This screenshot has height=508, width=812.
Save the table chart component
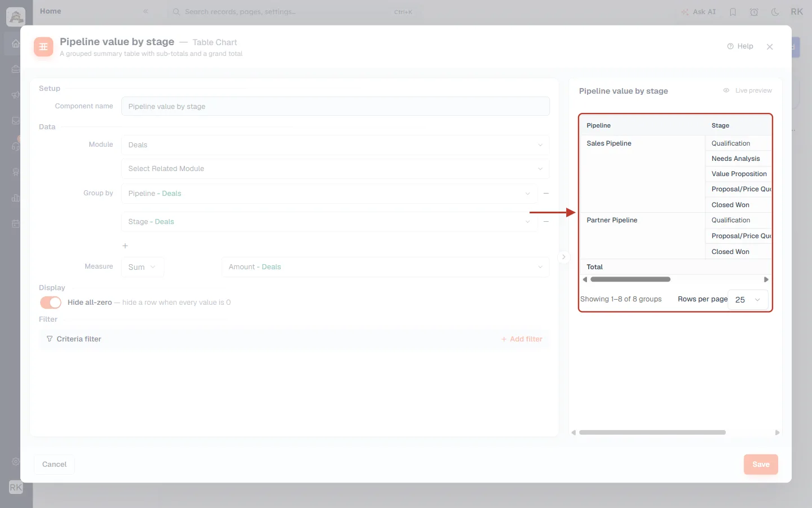[x=761, y=465]
